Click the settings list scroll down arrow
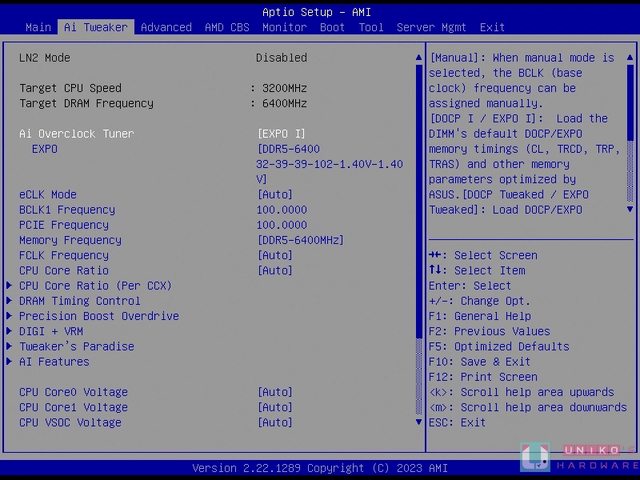The height and width of the screenshot is (480, 640). [x=419, y=423]
